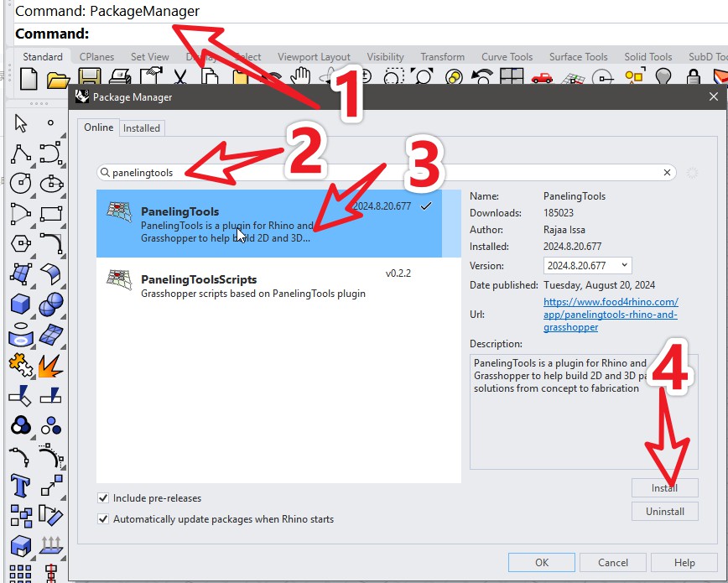728x583 pixels.
Task: Click the Join puzzle pieces icon
Action: coord(20,365)
